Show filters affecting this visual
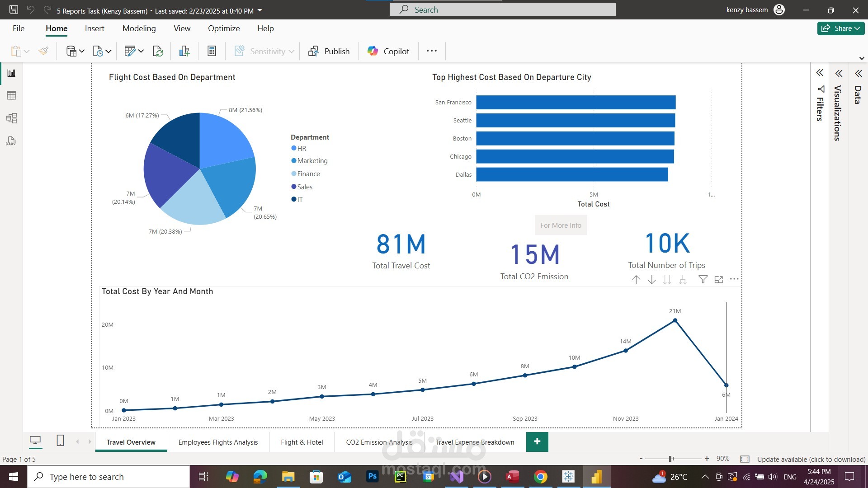 (x=703, y=280)
